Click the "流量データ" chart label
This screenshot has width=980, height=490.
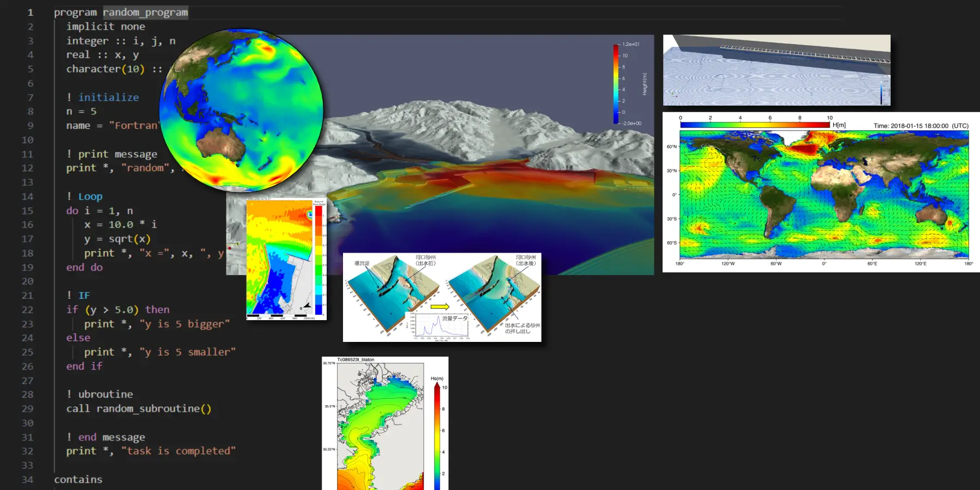pos(455,318)
